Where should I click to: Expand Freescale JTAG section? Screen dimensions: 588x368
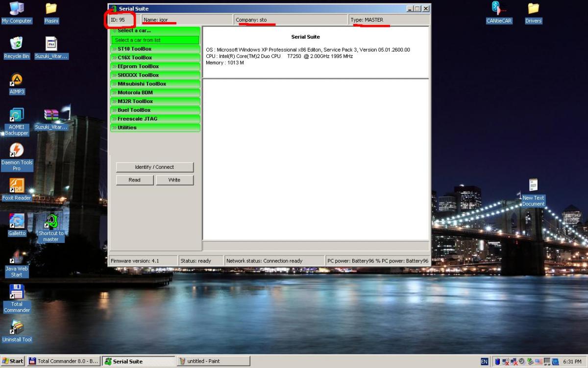155,119
